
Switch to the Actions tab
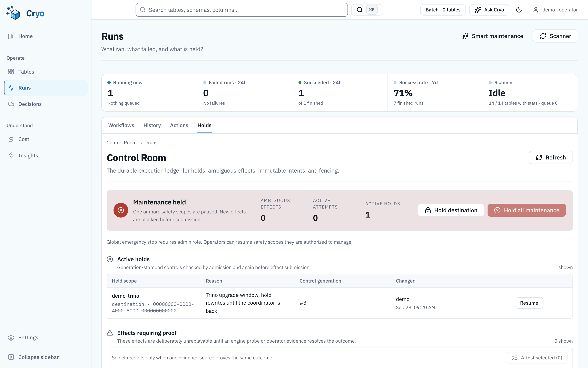pyautogui.click(x=179, y=125)
